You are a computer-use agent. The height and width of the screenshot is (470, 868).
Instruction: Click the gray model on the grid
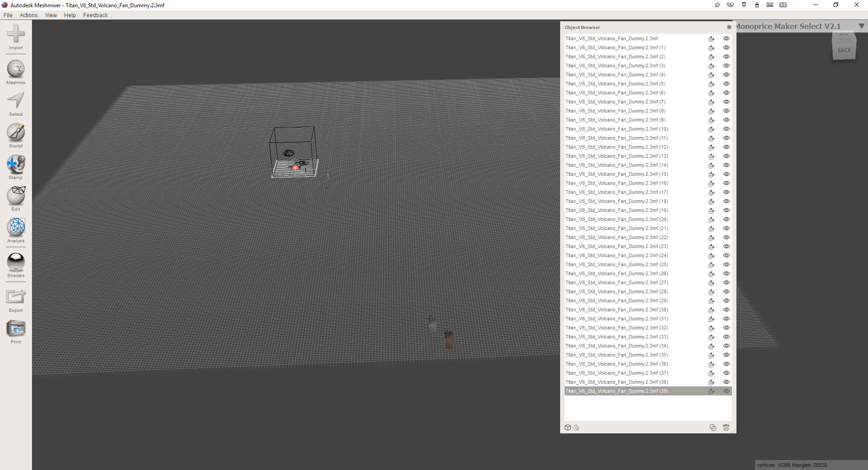coord(432,325)
